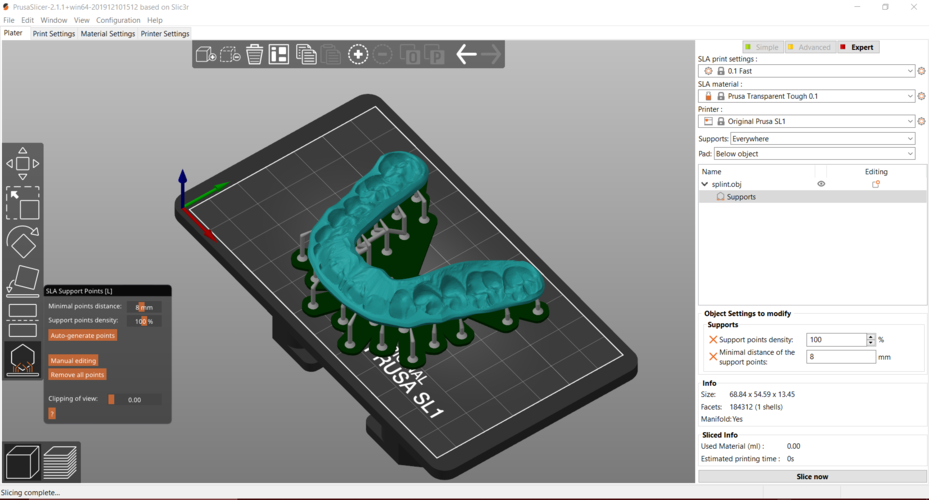Screen dimensions: 929x500
Task: Toggle visibility eye for splint.obj
Action: (x=821, y=184)
